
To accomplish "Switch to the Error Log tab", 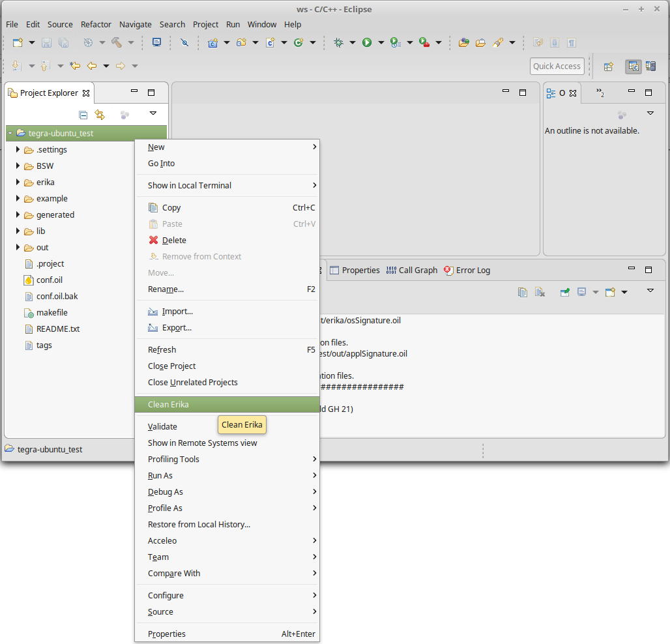I will tap(467, 270).
